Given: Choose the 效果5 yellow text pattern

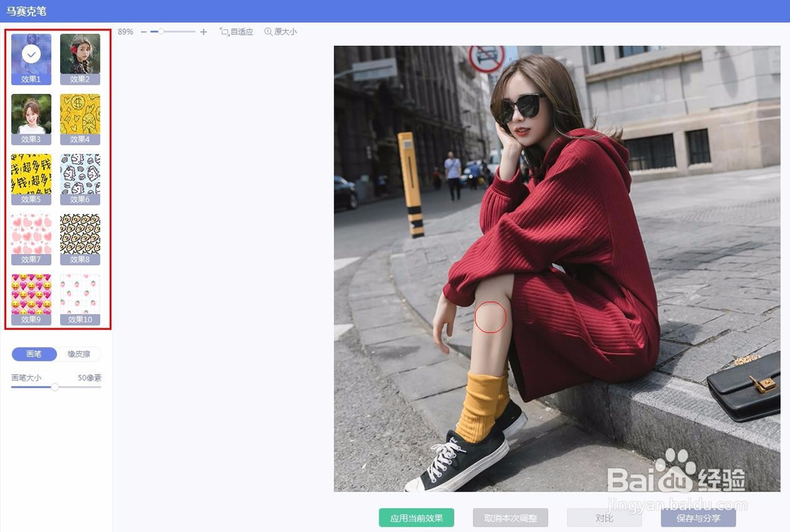Looking at the screenshot, I should tap(32, 179).
